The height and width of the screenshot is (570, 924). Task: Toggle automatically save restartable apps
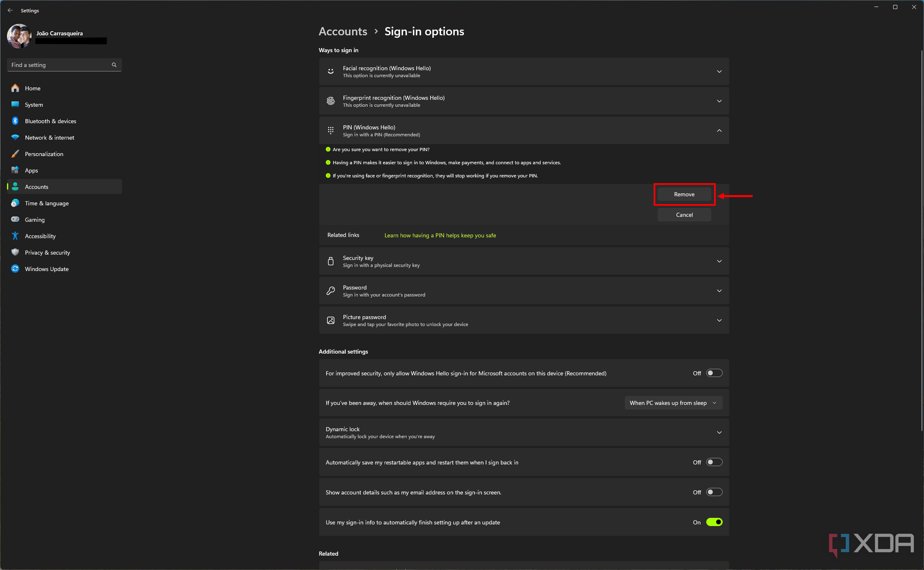click(x=714, y=462)
